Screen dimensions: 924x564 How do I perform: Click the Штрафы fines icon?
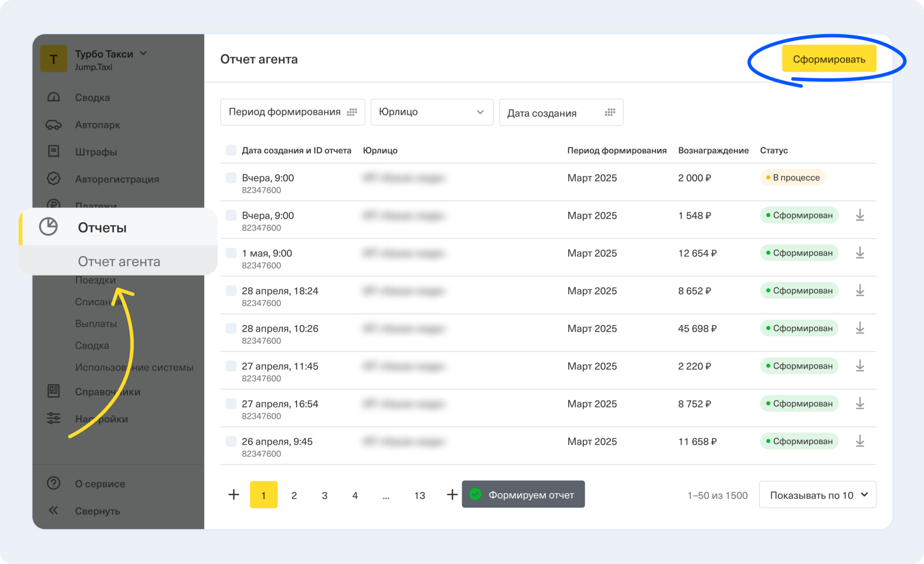click(x=53, y=151)
